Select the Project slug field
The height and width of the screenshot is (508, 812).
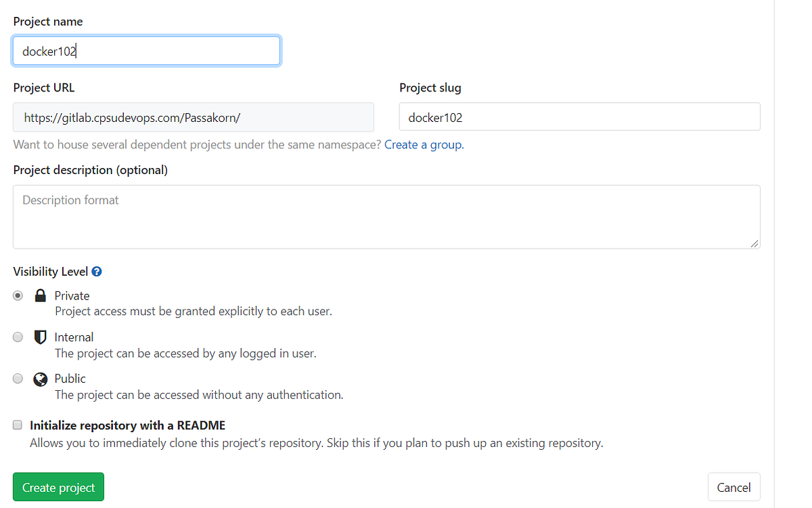click(x=579, y=117)
